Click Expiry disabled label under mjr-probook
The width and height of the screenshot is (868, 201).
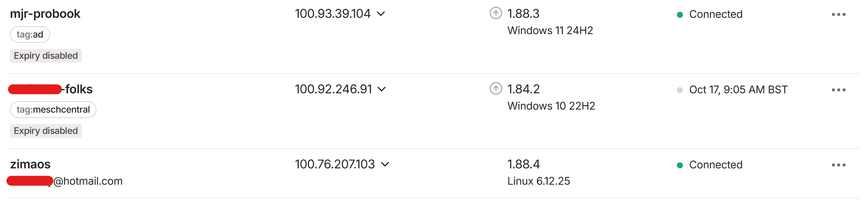tap(46, 56)
